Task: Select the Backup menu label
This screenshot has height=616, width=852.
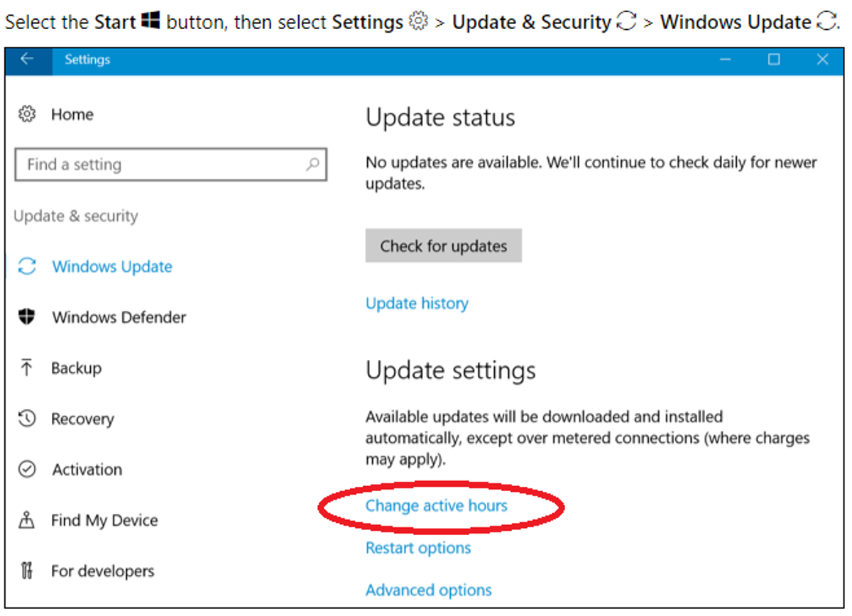Action: [x=76, y=368]
